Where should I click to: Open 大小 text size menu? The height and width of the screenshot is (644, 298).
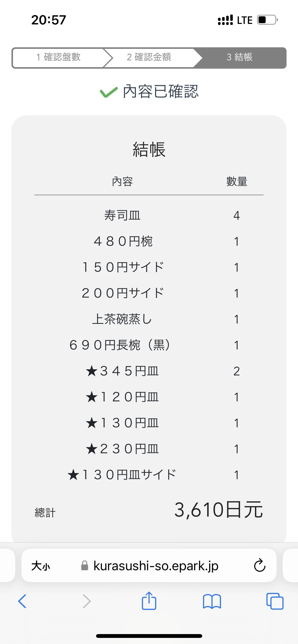[41, 566]
